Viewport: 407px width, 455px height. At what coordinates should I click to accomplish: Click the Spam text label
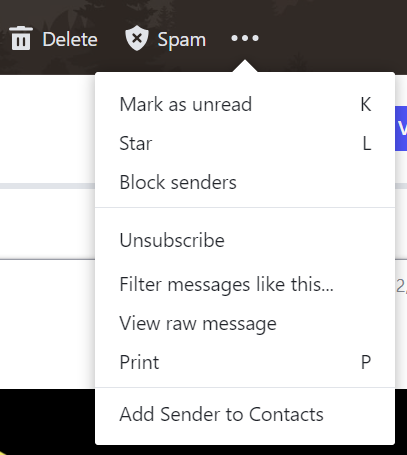tap(182, 40)
